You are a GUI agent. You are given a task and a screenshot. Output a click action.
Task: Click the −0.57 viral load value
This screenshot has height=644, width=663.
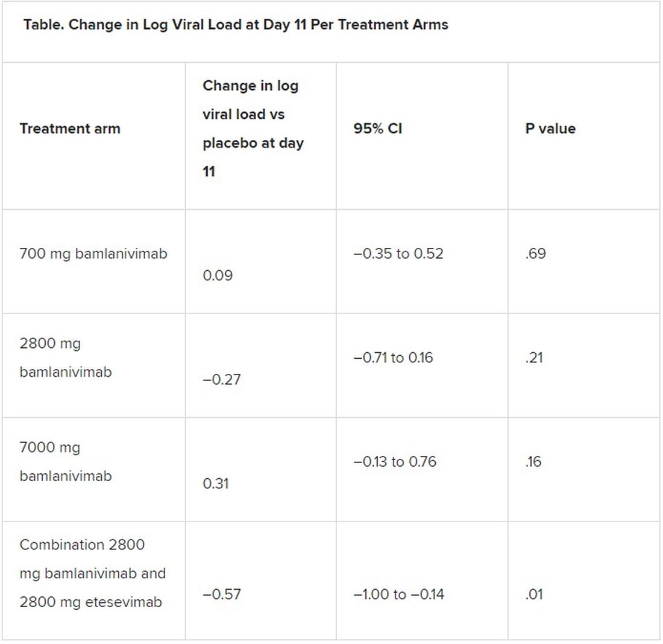click(x=222, y=594)
